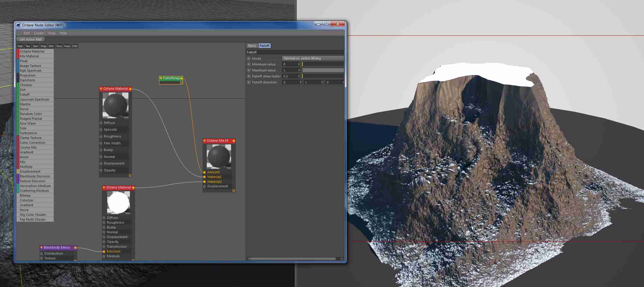Click the dotted grip icon beside the Edit menu
Viewport: 644px width, 287px height.
[19, 33]
